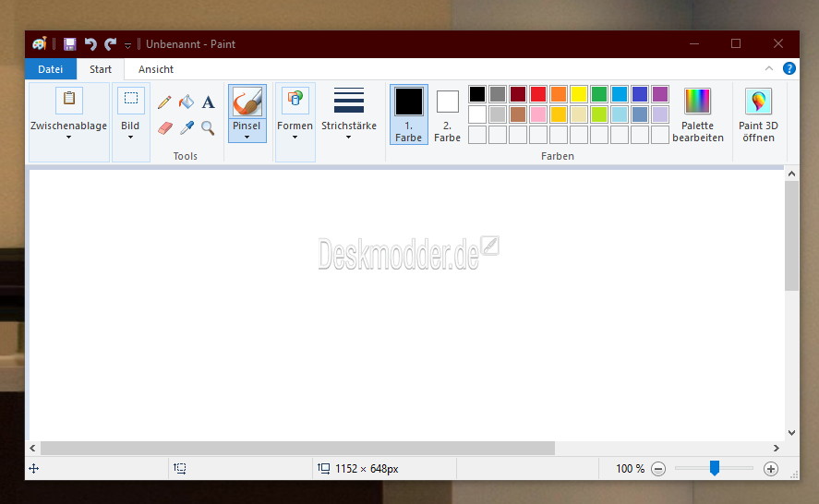Screen dimensions: 819x504
Task: Click the vertical scrollbar thumb
Action: pos(791,236)
